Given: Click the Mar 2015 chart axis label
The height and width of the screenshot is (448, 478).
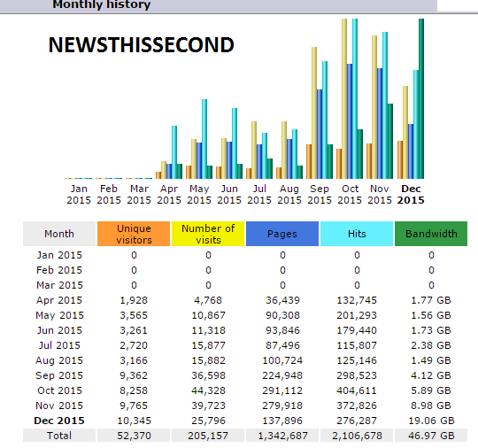Looking at the screenshot, I should [139, 195].
